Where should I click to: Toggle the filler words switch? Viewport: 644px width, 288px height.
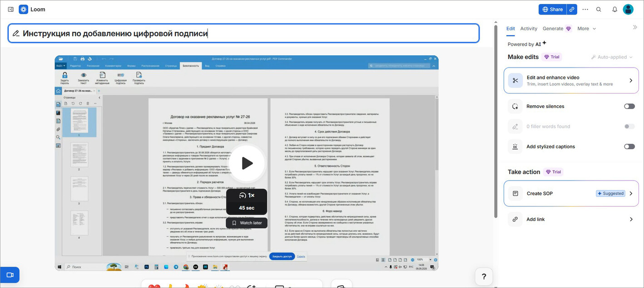(629, 127)
